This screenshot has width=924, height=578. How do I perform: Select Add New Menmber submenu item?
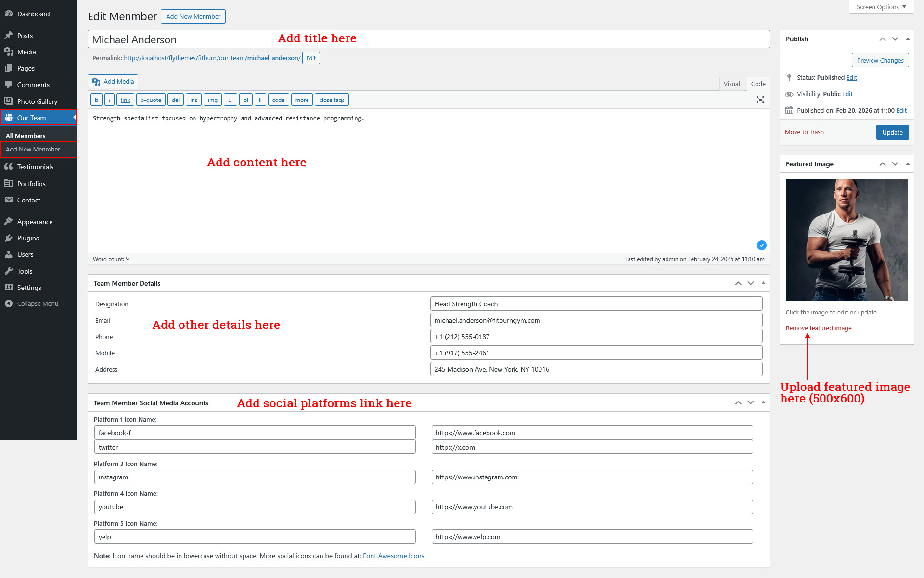point(33,149)
